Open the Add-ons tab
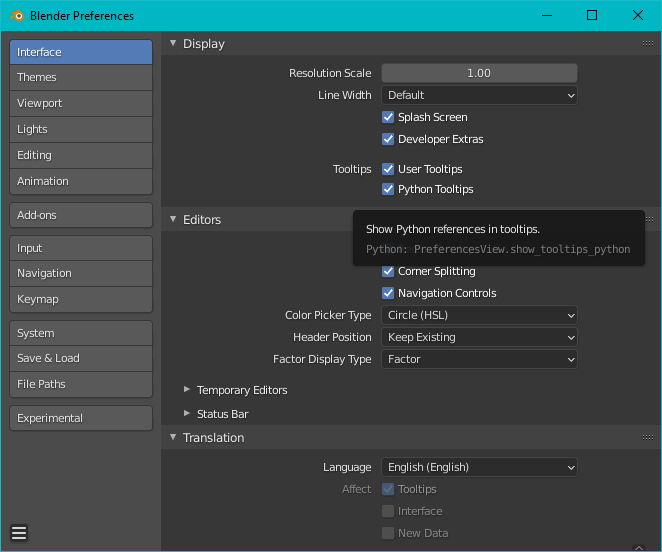Screen dimensions: 662x552 click(x=81, y=215)
